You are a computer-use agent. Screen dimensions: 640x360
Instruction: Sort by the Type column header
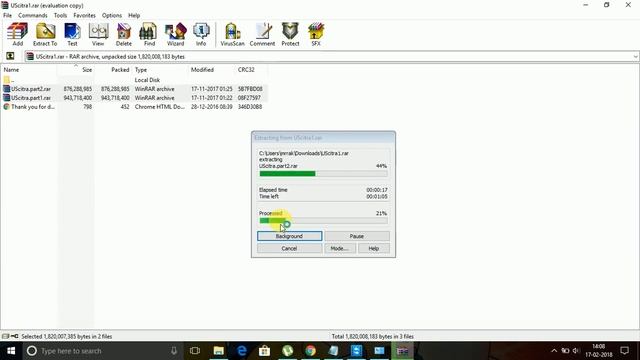[160, 70]
